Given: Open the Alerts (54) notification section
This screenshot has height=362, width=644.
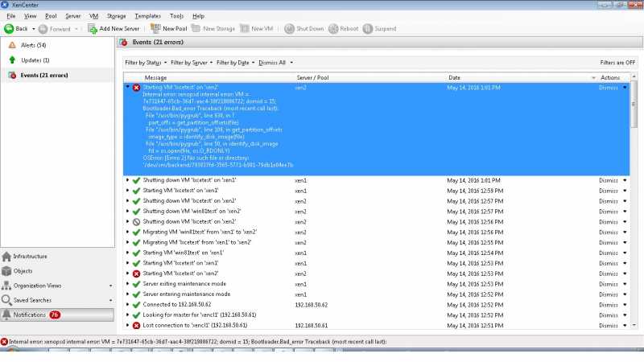Looking at the screenshot, I should pyautogui.click(x=32, y=45).
